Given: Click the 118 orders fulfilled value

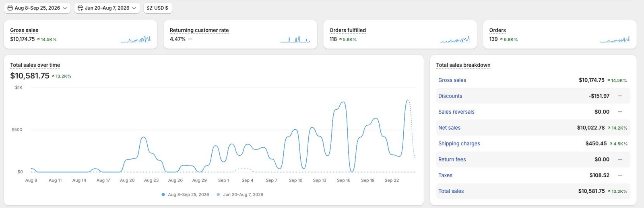Looking at the screenshot, I should 333,39.
